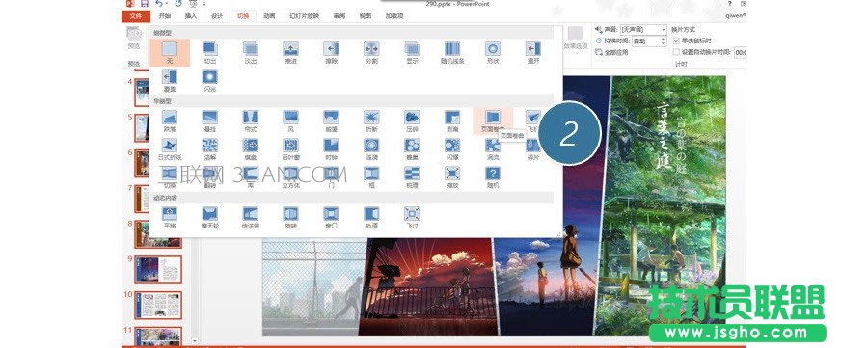This screenshot has height=348, width=868.
Task: Select the 摩天轮 (Ferris Wheel) transition
Action: 210,218
